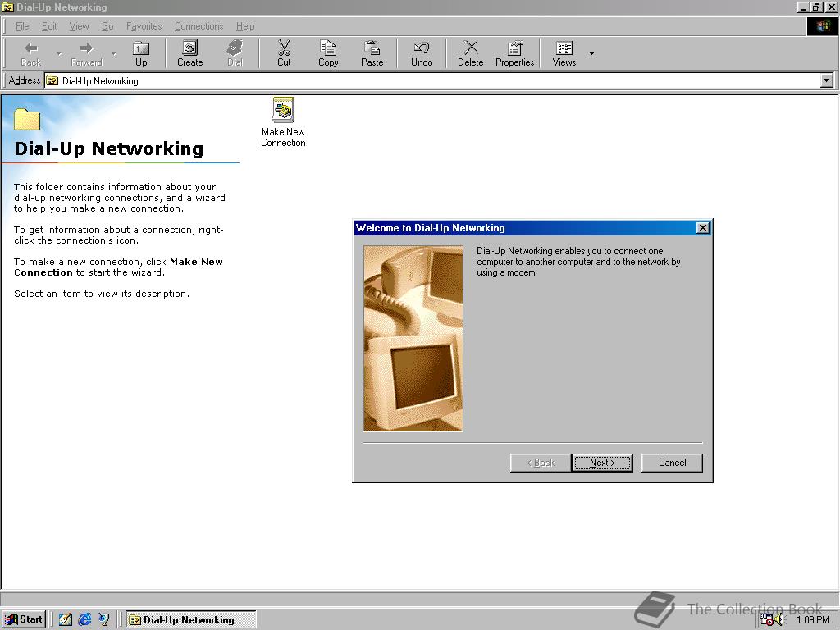Click the window title bar folder icon
The width and height of the screenshot is (840, 630).
[x=7, y=7]
